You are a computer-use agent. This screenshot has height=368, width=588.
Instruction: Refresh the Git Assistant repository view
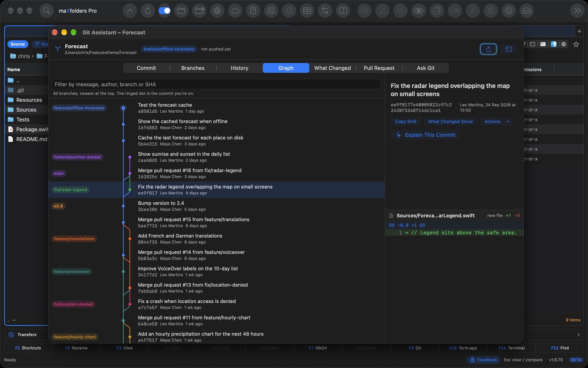pyautogui.click(x=488, y=49)
